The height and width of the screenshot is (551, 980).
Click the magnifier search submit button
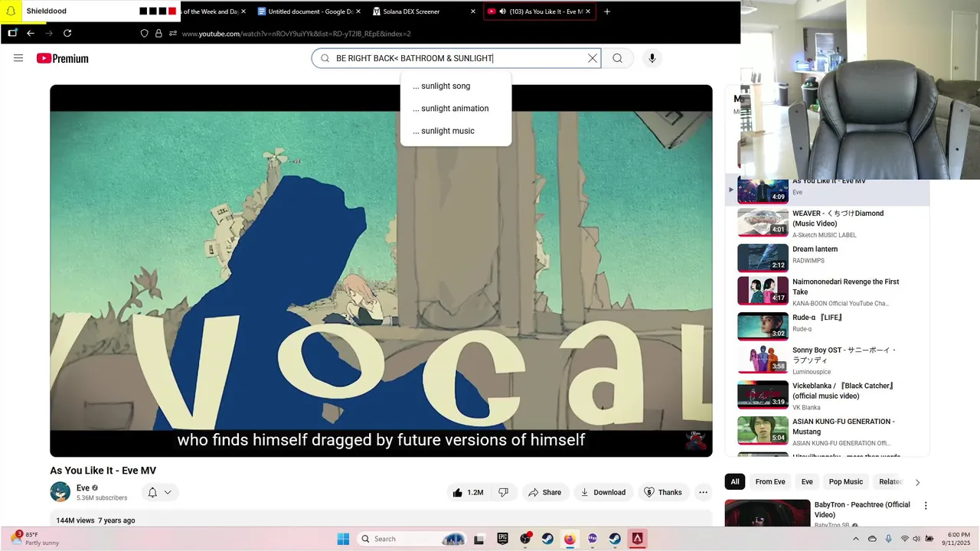pyautogui.click(x=617, y=58)
